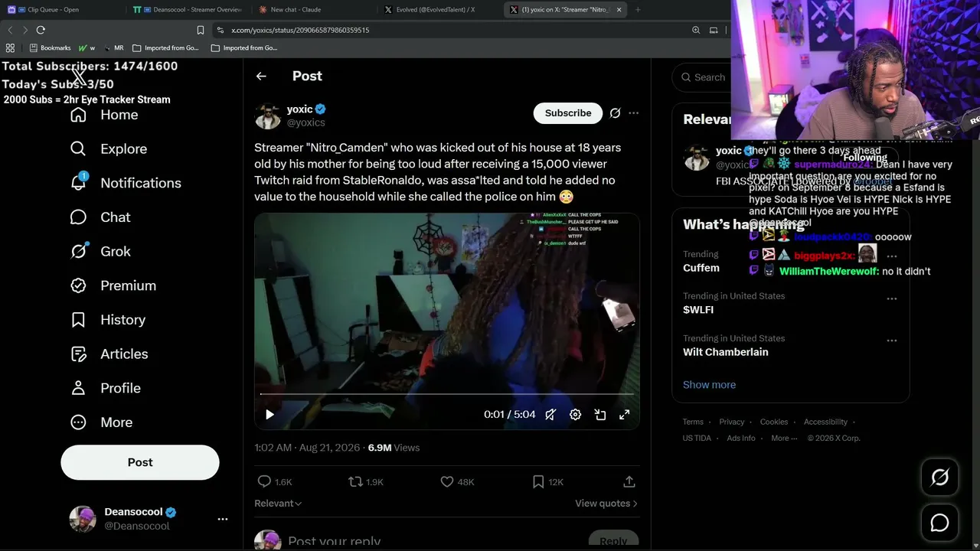Open the Ads info footer link
The width and height of the screenshot is (980, 551).
coord(741,438)
